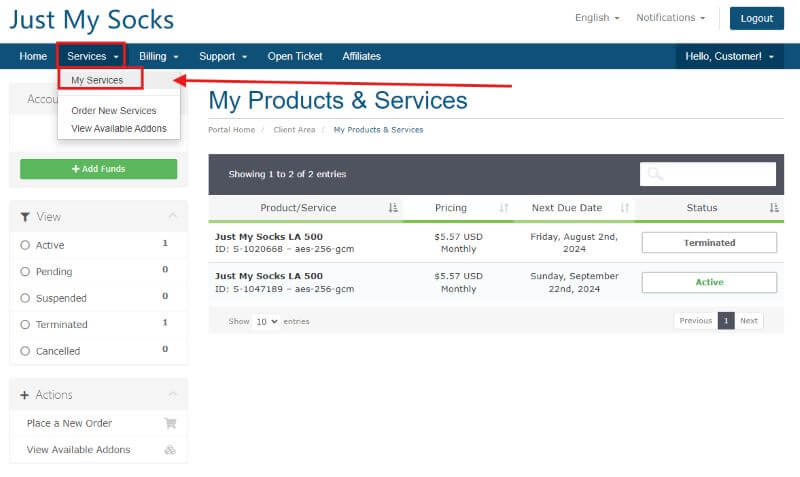This screenshot has width=800, height=477.
Task: Open Ticket from navigation bar
Action: [295, 56]
